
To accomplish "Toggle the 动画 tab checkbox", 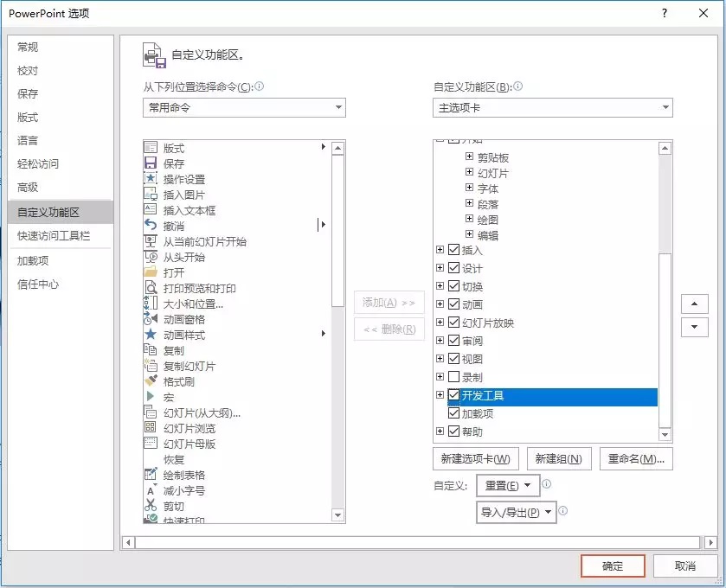I will tap(453, 304).
